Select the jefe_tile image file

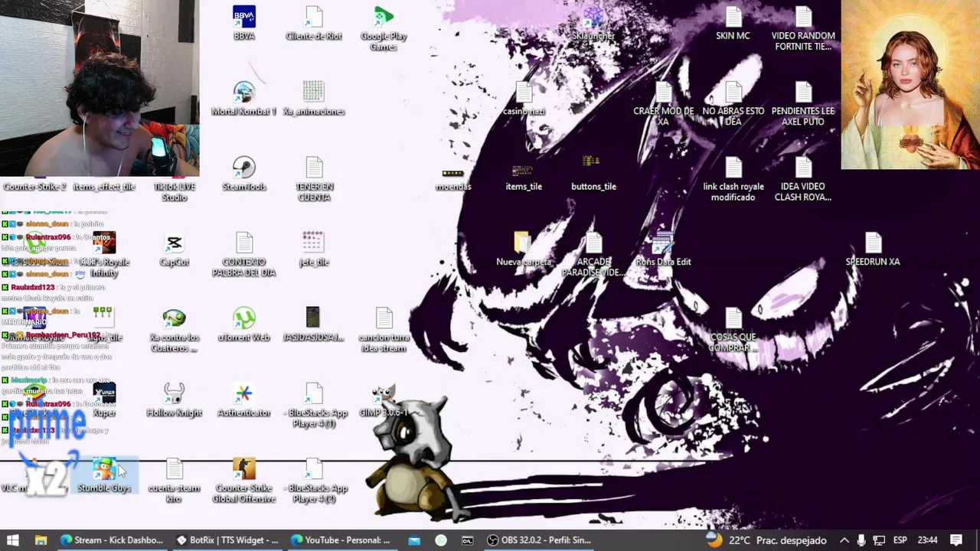click(313, 249)
